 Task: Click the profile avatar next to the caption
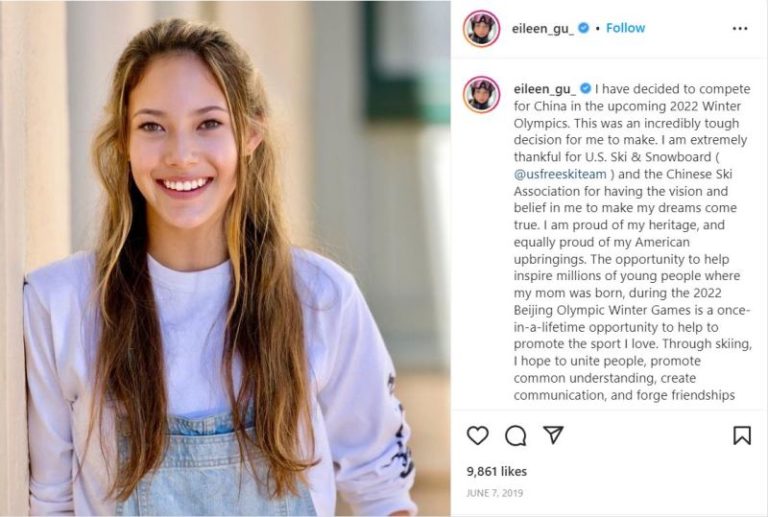pos(481,94)
